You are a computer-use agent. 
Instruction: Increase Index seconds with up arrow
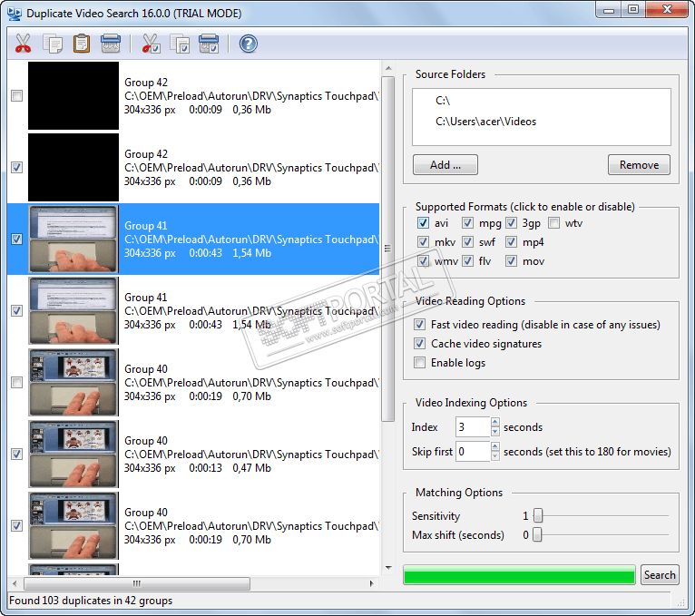[x=495, y=422]
